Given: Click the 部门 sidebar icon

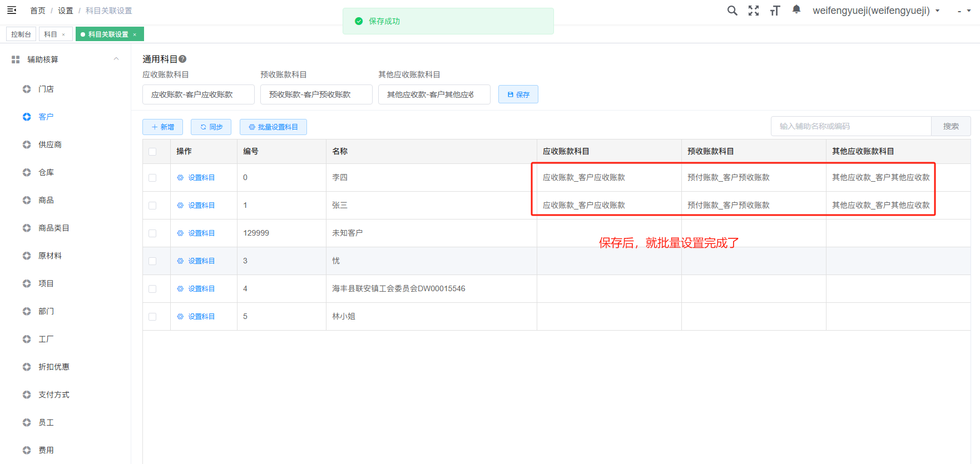Looking at the screenshot, I should pos(27,311).
